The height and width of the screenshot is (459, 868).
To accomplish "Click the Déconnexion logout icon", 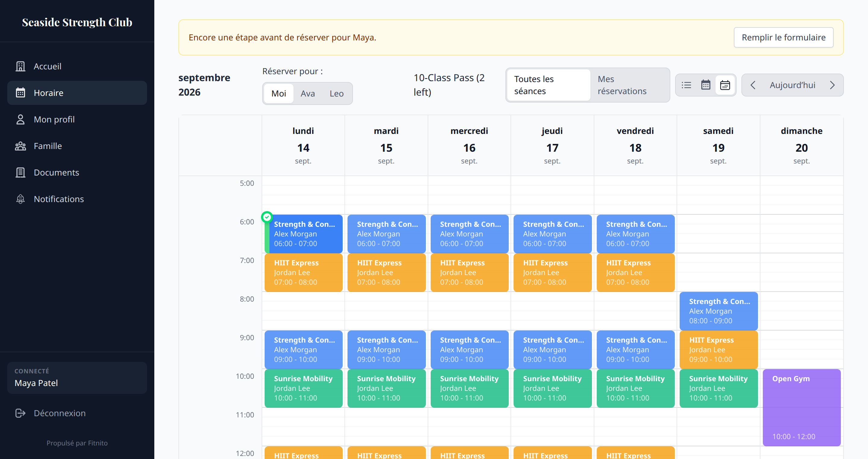I will [20, 413].
